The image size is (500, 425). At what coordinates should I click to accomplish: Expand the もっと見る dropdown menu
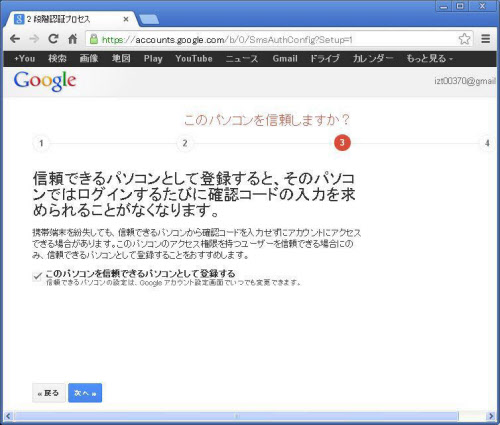coord(429,59)
